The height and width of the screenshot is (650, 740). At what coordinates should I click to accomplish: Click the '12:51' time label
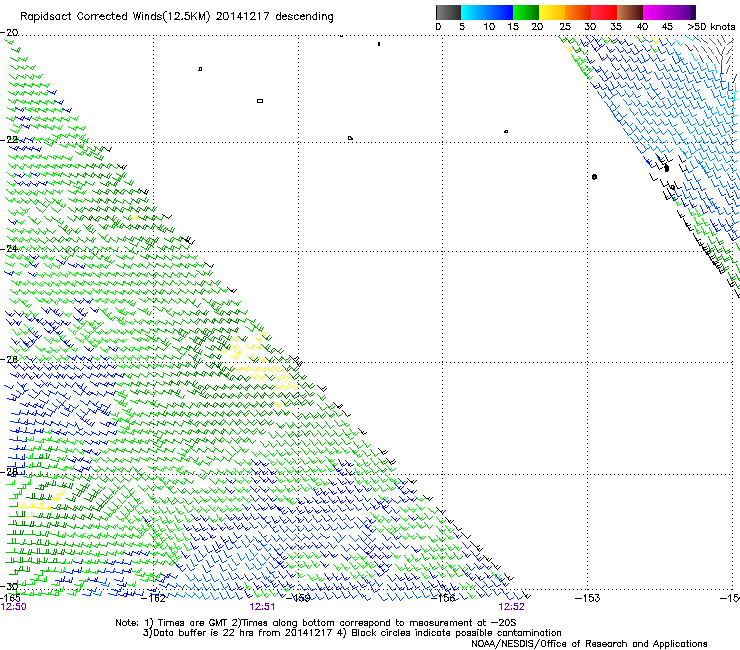tap(262, 607)
